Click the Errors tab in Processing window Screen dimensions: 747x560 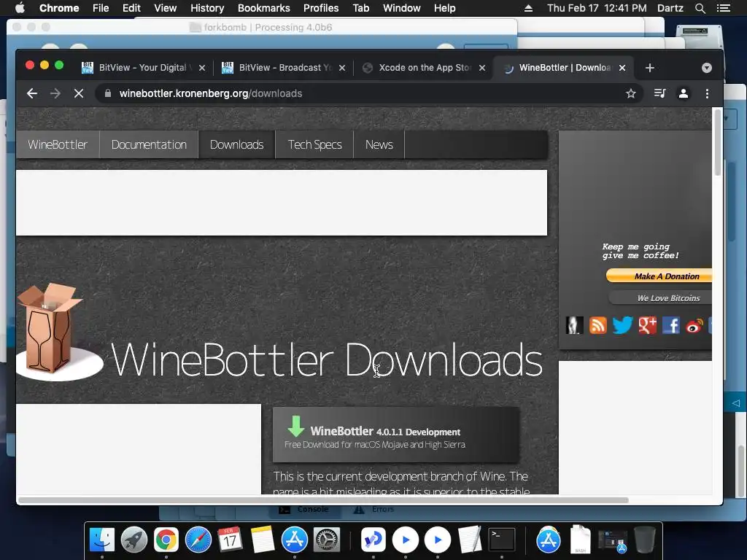(374, 509)
